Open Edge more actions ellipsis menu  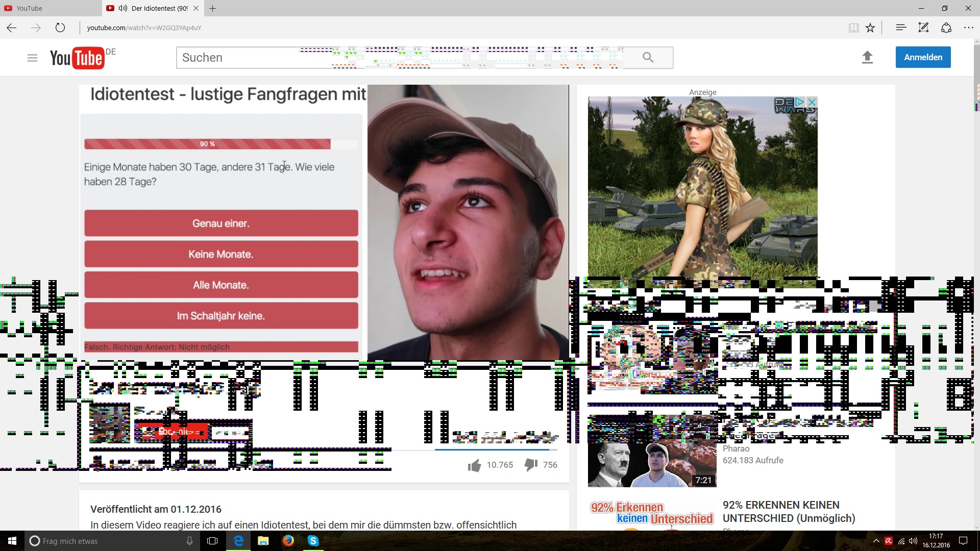click(968, 28)
